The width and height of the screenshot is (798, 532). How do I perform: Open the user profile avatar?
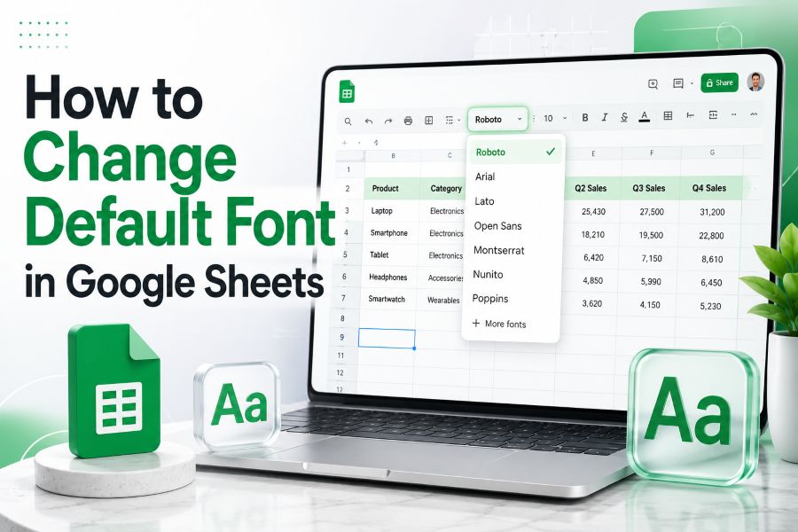(755, 82)
